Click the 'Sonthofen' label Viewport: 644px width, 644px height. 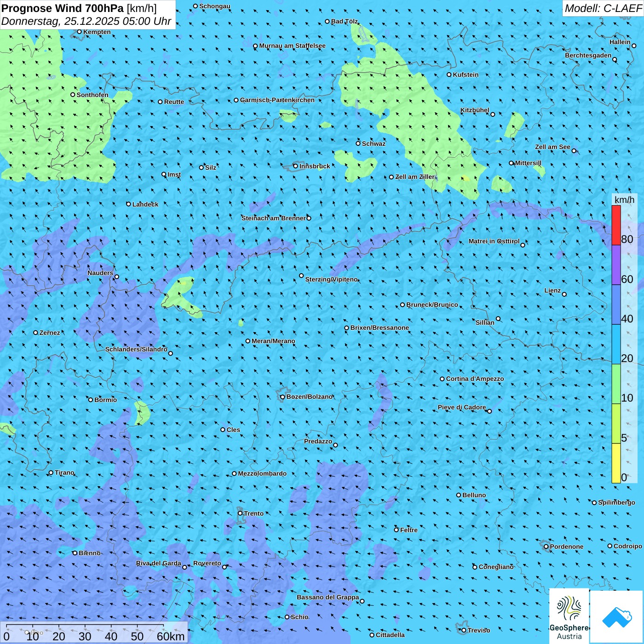pyautogui.click(x=92, y=95)
